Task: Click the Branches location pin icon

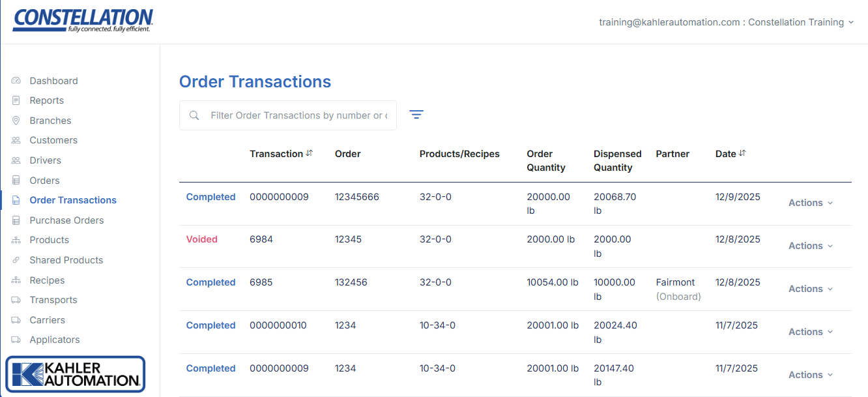Action: (x=16, y=121)
